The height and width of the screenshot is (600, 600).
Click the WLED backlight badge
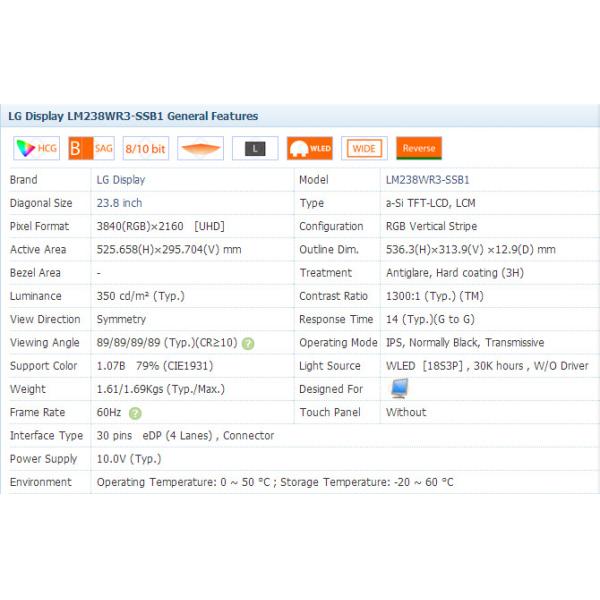pyautogui.click(x=310, y=149)
